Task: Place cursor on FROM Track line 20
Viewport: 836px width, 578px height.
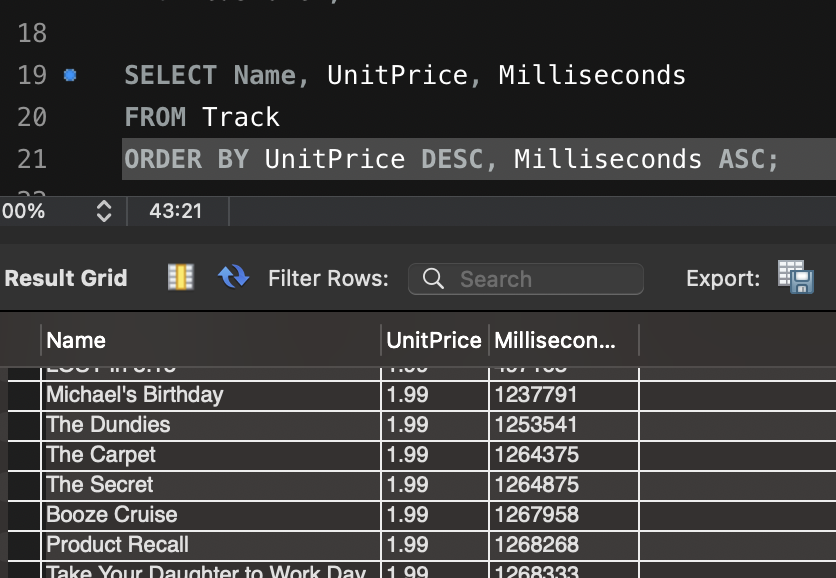Action: (202, 117)
